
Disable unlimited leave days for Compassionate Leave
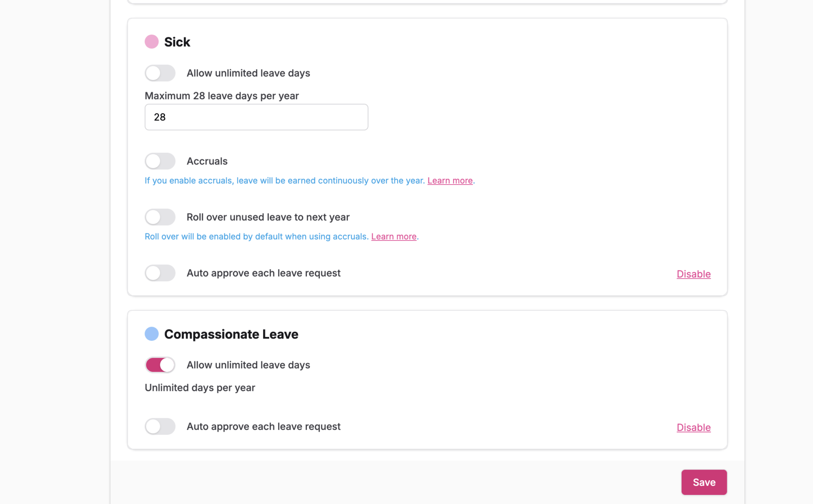pyautogui.click(x=160, y=365)
